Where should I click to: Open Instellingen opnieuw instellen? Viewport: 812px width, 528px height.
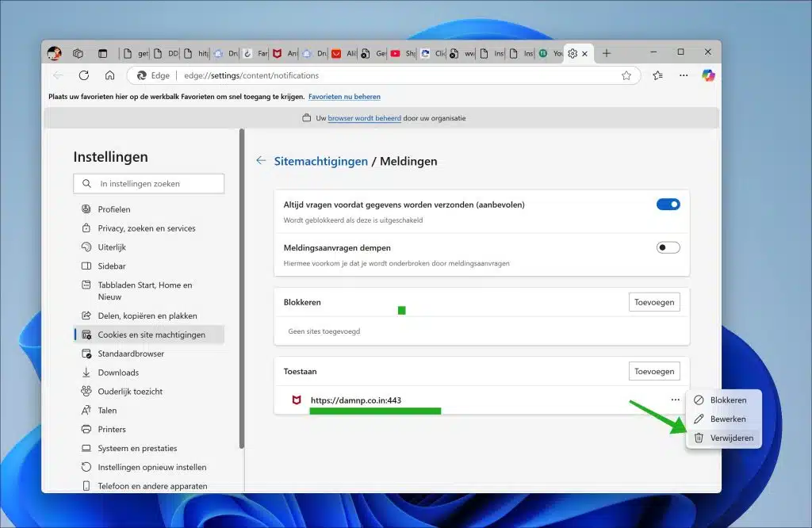click(149, 467)
